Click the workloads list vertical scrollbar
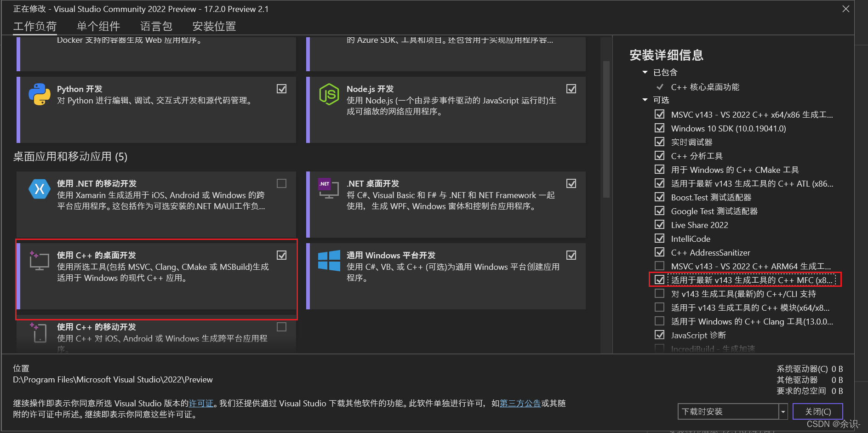The image size is (868, 433). tap(606, 129)
